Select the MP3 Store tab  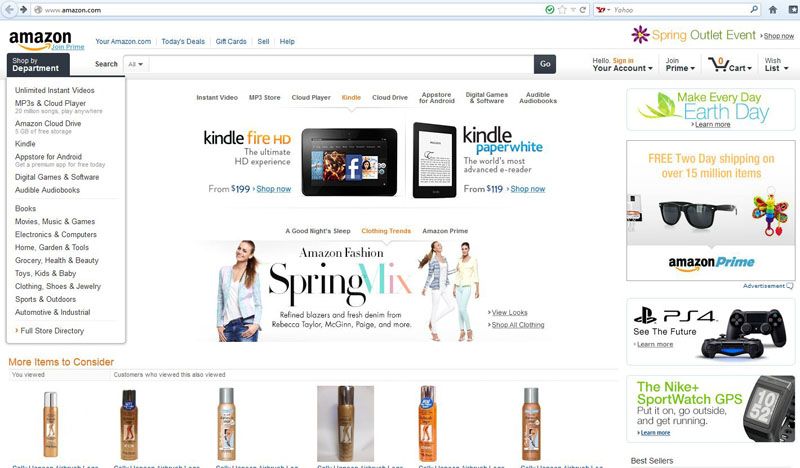(264, 97)
